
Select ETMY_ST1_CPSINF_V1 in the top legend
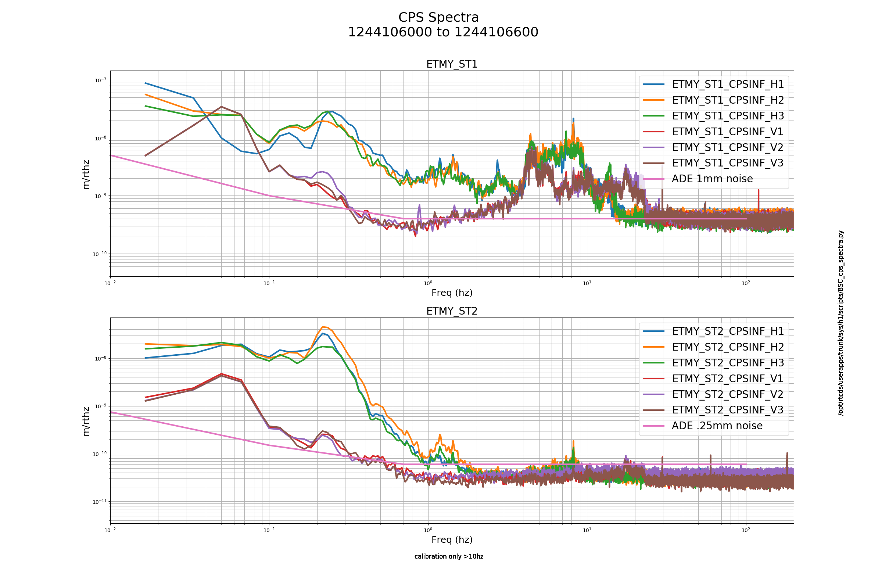(728, 132)
